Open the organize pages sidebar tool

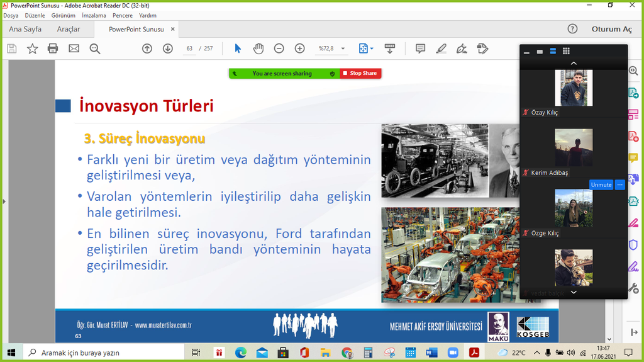point(633,115)
